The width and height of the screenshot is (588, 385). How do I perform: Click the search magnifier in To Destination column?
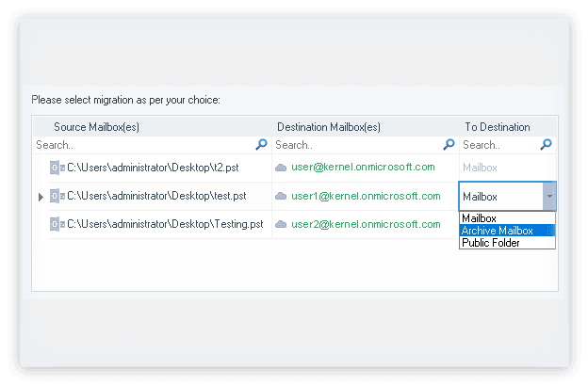coord(546,145)
